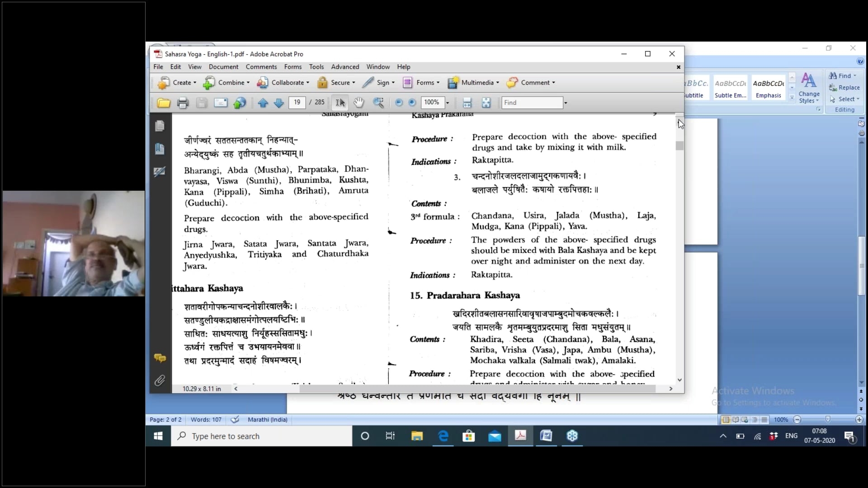Go to previous page with up arrow
868x488 pixels.
[263, 103]
